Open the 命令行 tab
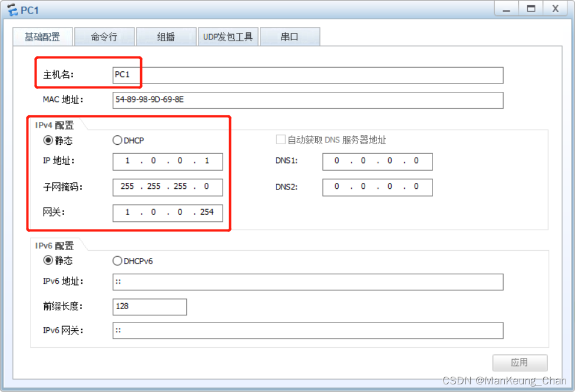This screenshot has height=392, width=575. pos(104,36)
